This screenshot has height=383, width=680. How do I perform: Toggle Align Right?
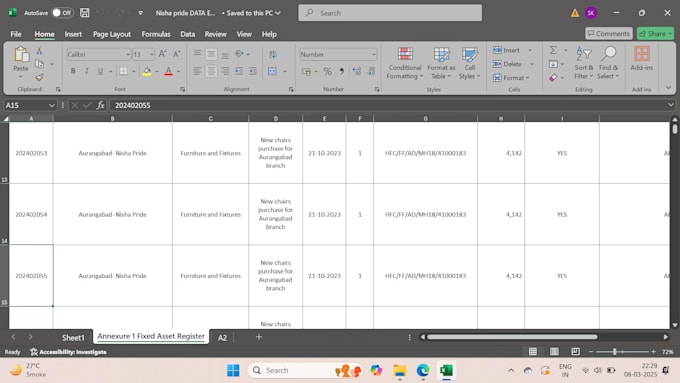point(225,71)
